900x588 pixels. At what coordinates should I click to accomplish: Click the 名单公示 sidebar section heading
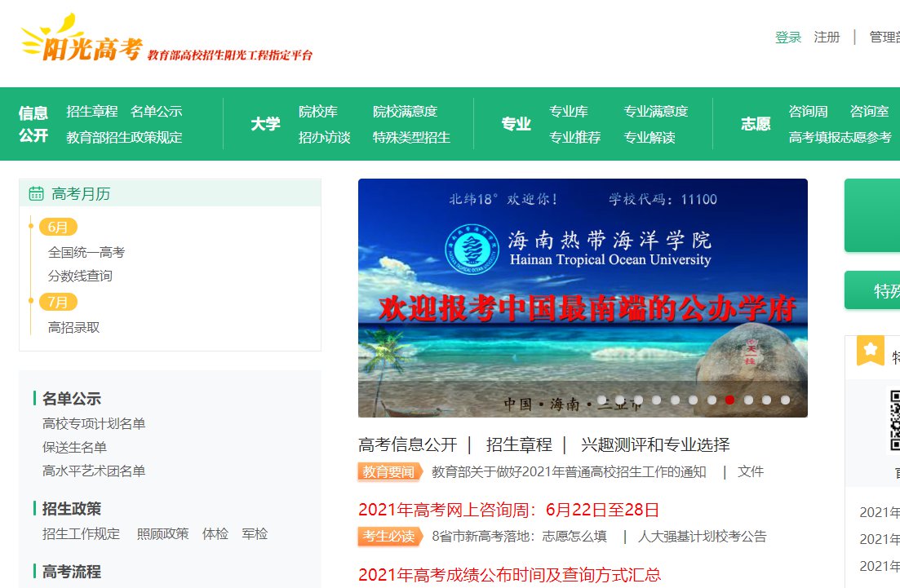click(71, 398)
